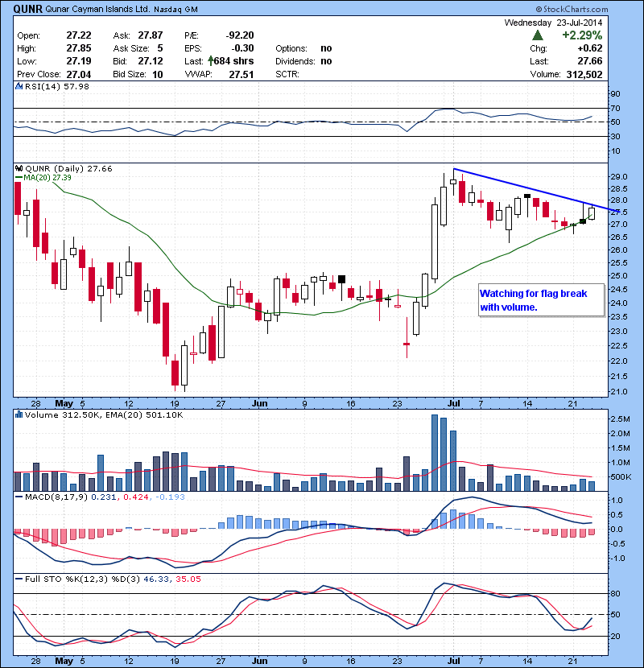The height and width of the screenshot is (668, 644).
Task: Click the Ask Size value 5
Action: pos(160,48)
